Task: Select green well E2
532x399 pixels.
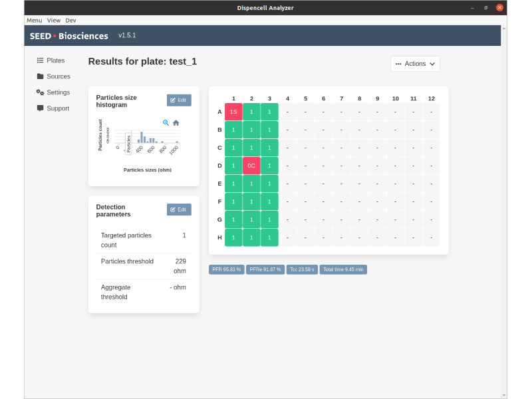Action: 251,184
